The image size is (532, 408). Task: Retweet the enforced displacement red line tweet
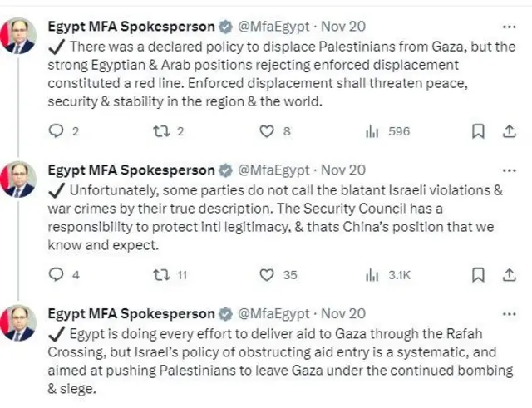pos(160,131)
